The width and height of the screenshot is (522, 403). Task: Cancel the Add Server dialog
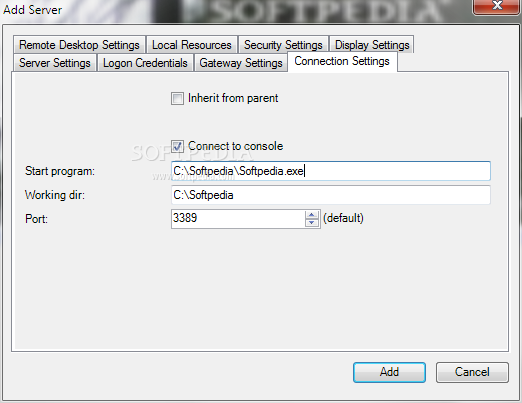tap(472, 372)
